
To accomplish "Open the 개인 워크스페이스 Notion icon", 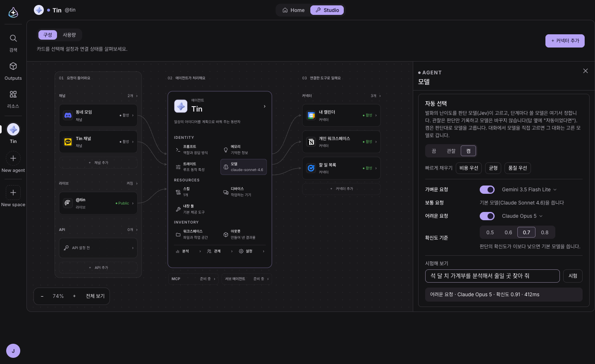I will 311,142.
